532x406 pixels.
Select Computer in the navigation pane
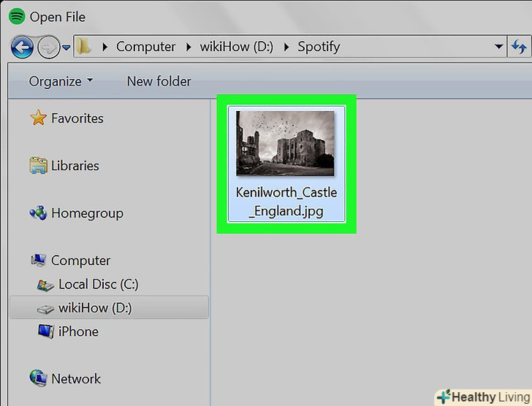click(80, 261)
